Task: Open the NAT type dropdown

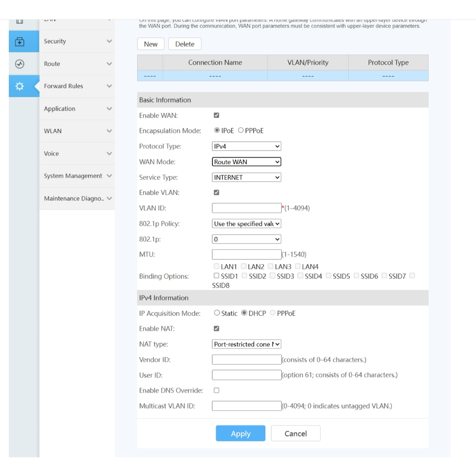Action: coord(246,344)
